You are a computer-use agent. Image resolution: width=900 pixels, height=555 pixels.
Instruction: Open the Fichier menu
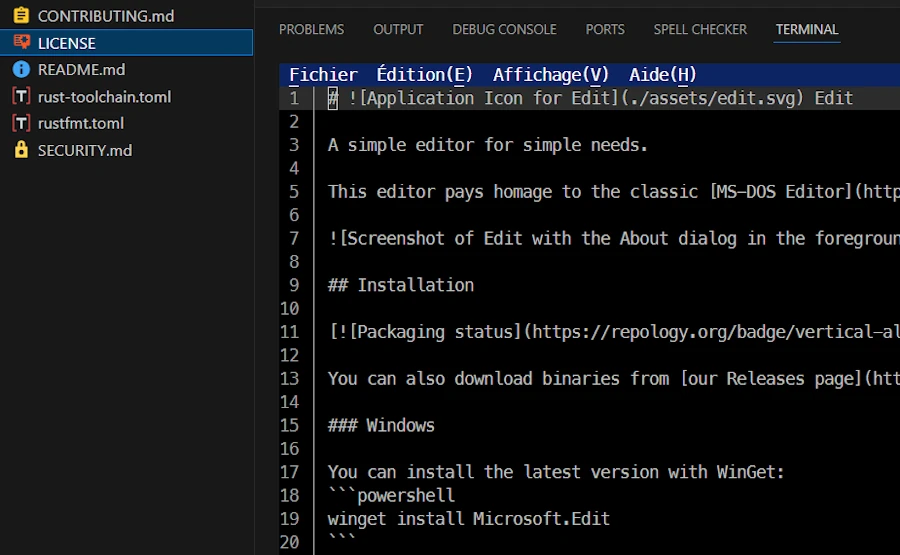(323, 75)
